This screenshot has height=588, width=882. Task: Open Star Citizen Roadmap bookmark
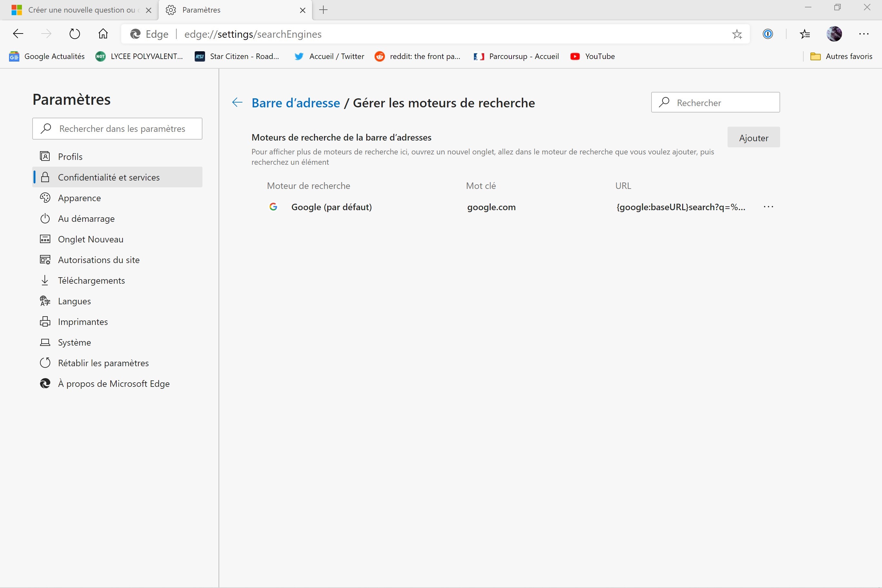[237, 56]
